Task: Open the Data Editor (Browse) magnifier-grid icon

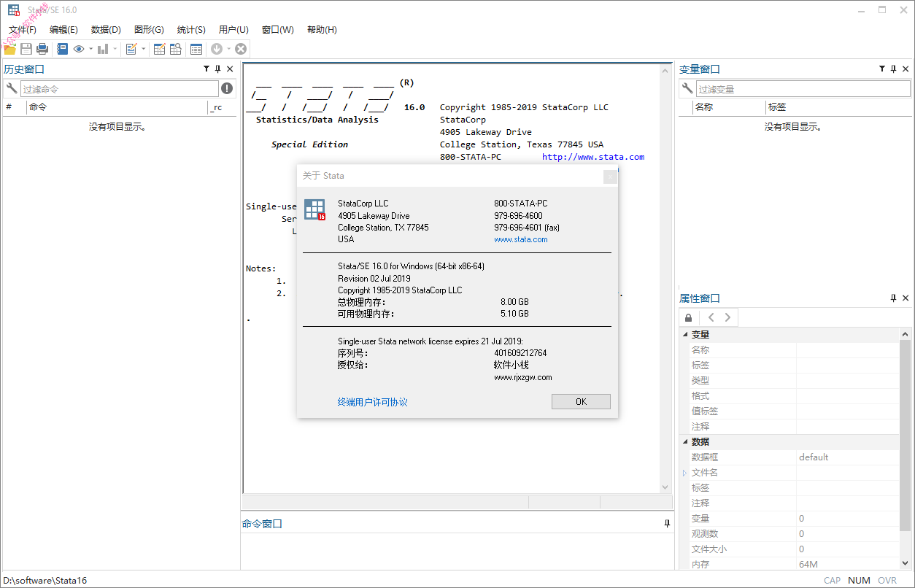Action: click(176, 49)
